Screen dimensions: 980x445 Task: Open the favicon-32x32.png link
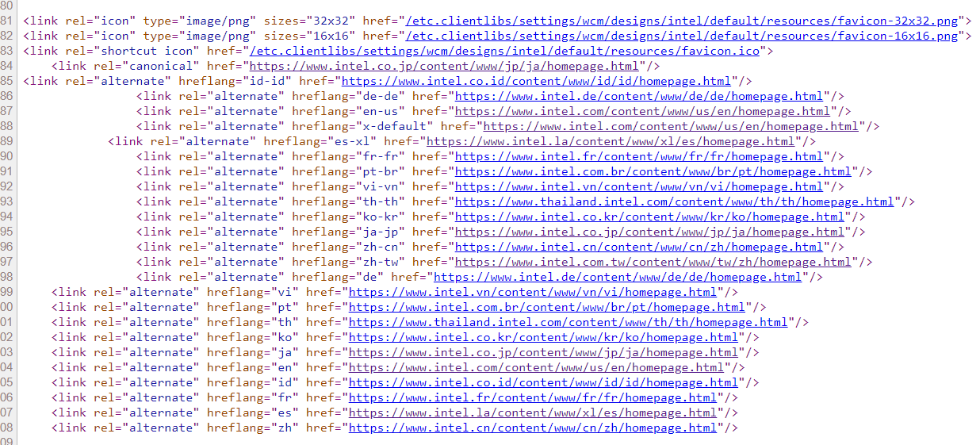click(x=681, y=21)
